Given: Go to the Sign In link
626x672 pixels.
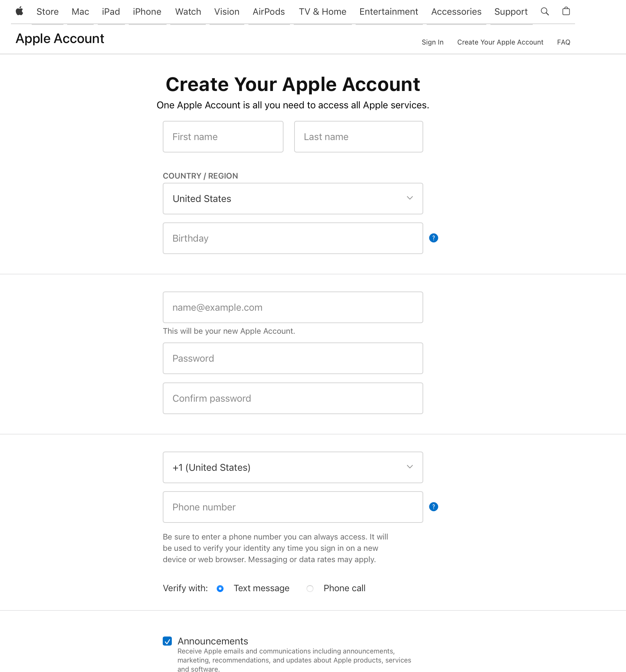Looking at the screenshot, I should 433,42.
